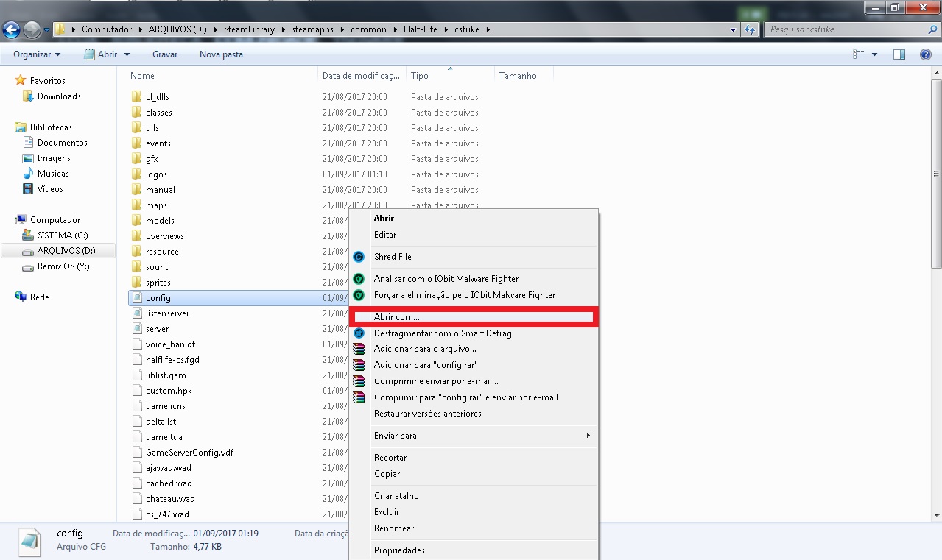This screenshot has height=560, width=942.
Task: Click common in the address path
Action: pos(368,29)
